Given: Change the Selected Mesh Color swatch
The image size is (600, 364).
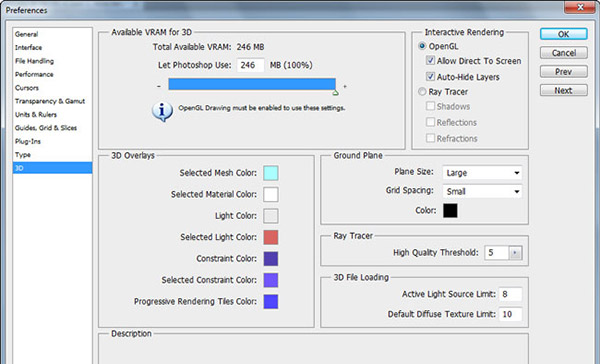Looking at the screenshot, I should 271,173.
